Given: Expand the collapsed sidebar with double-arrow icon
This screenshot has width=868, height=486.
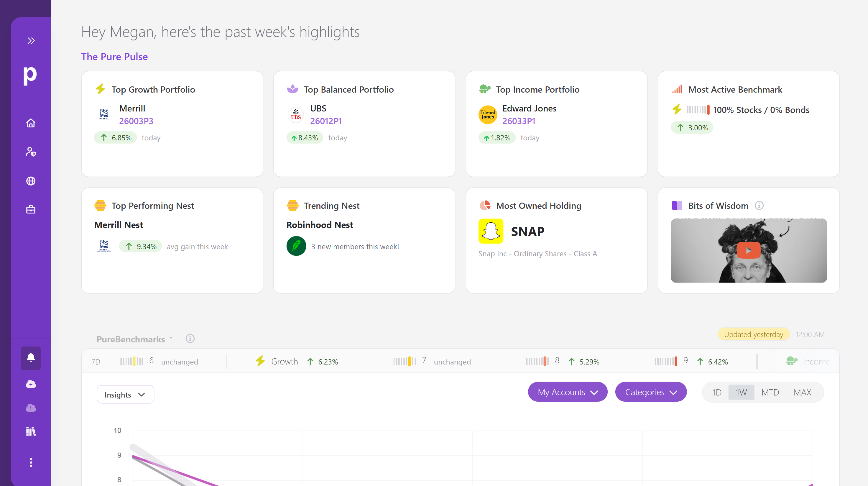Looking at the screenshot, I should [x=31, y=40].
